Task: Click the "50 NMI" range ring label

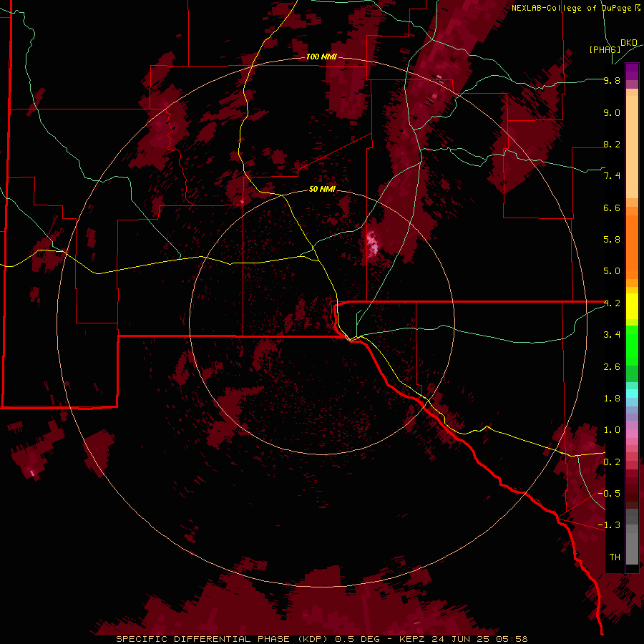Action: tap(323, 189)
